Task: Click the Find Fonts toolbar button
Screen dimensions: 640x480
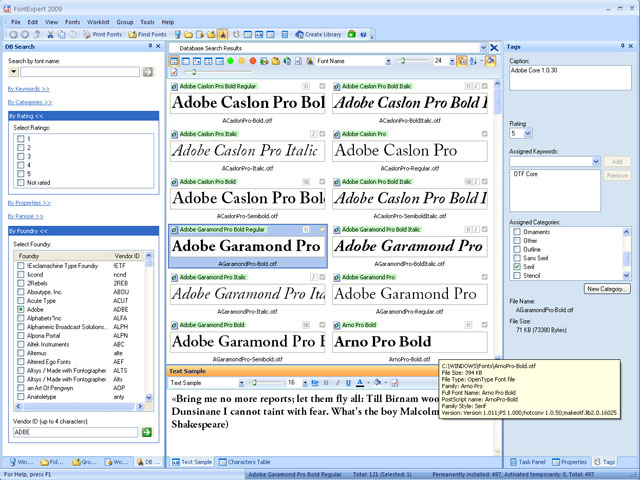Action: pyautogui.click(x=147, y=35)
